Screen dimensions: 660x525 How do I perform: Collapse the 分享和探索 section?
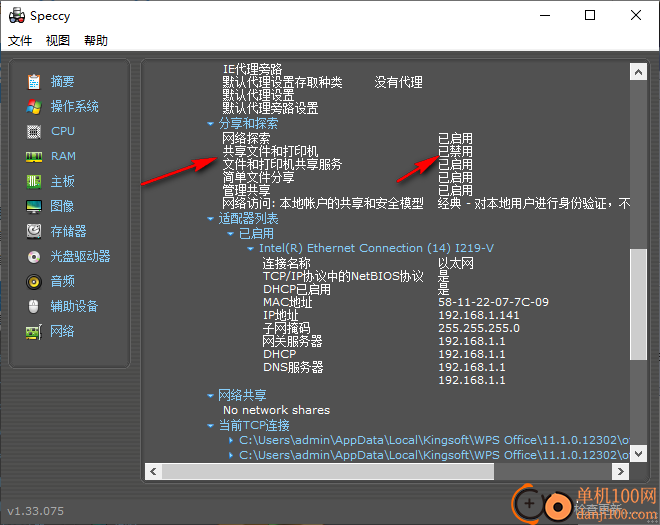point(210,124)
